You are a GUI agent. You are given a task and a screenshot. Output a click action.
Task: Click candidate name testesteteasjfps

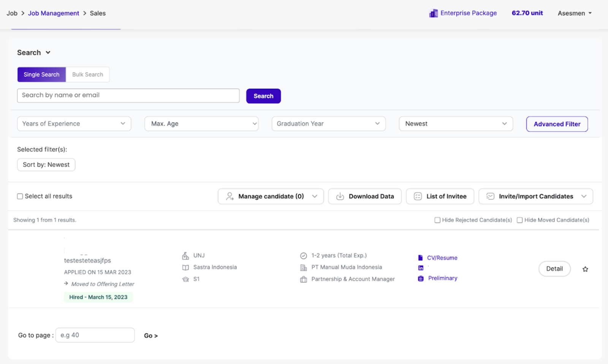coord(87,261)
